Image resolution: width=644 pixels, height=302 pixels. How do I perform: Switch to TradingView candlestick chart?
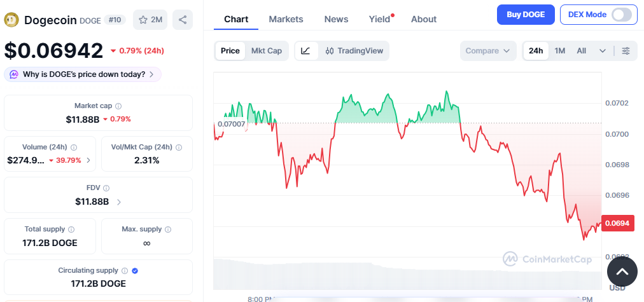coord(354,51)
